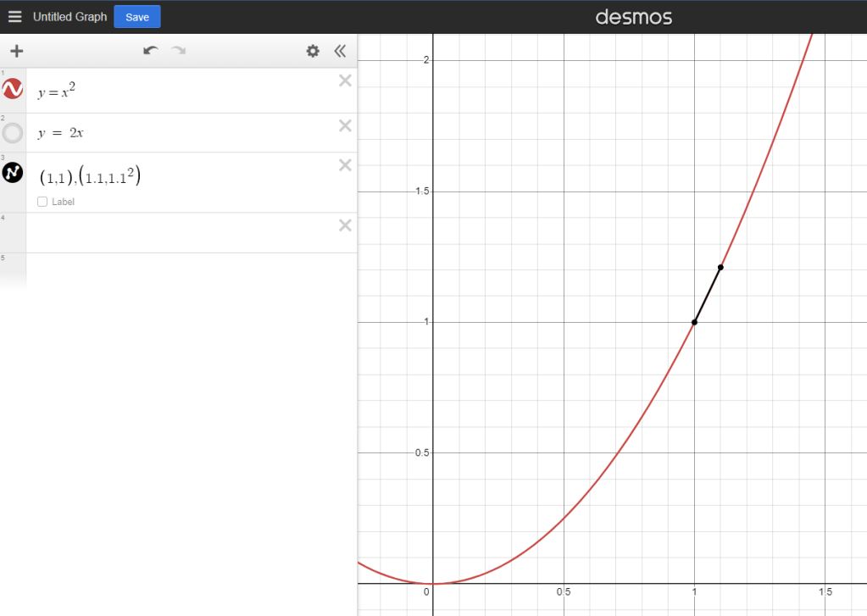This screenshot has height=616, width=867.
Task: Click the undo arrow
Action: 151,51
